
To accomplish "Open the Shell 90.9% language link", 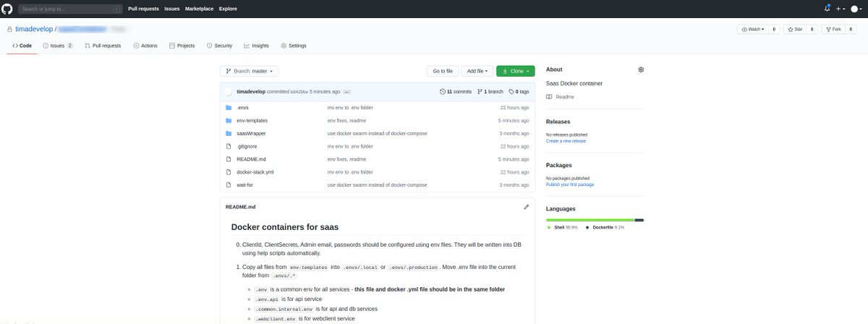I will coord(564,228).
